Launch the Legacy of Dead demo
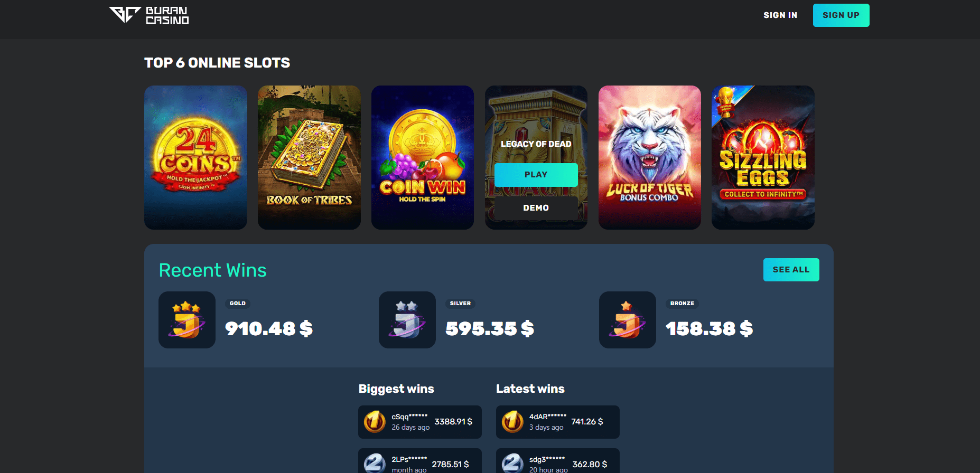Viewport: 980px width, 473px height. [x=536, y=208]
